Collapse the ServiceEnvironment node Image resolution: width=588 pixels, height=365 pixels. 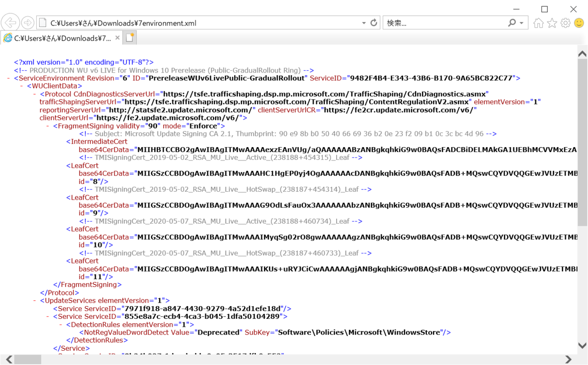pos(9,78)
